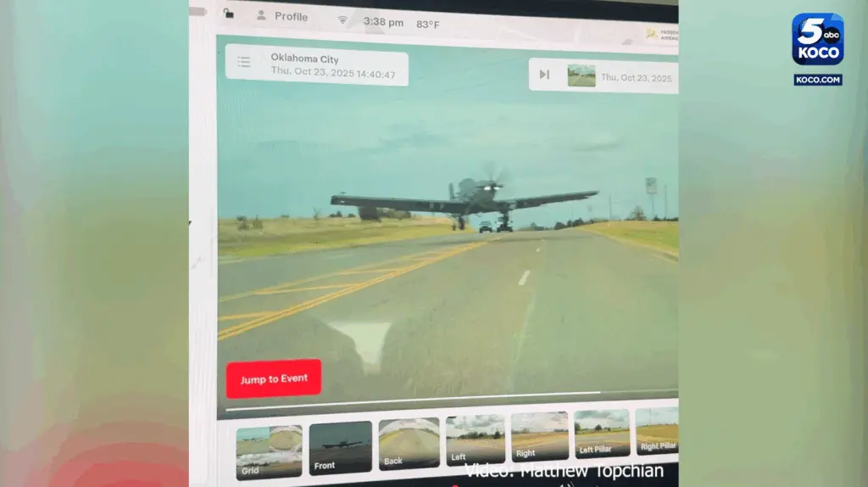Switch to the Back camera view

[409, 443]
